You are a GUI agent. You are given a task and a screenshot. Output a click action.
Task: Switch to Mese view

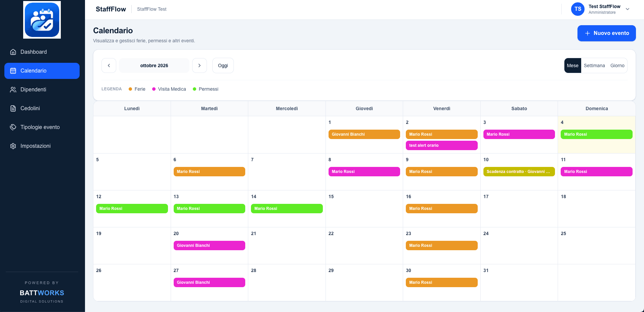(573, 65)
